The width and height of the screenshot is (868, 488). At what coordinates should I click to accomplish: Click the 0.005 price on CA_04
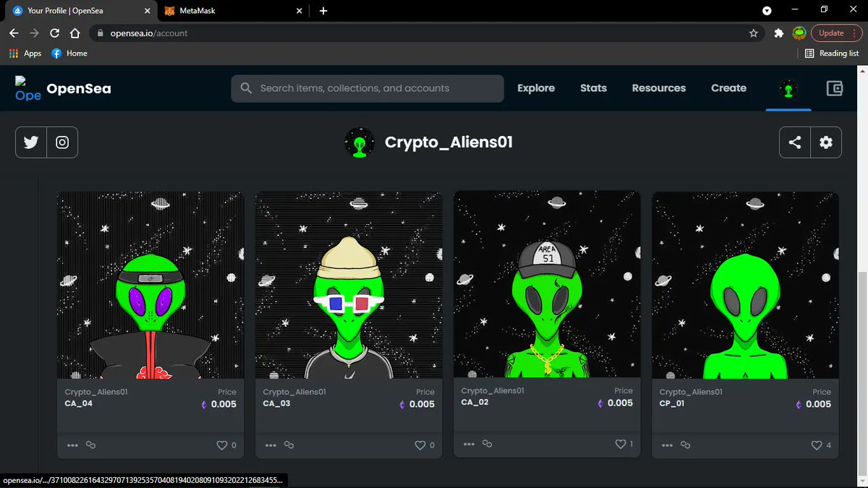point(224,404)
